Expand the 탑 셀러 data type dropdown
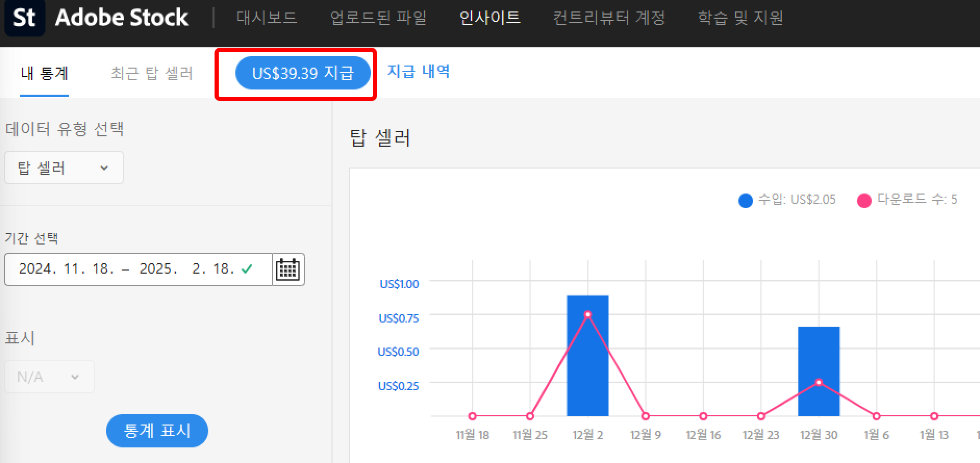 [64, 168]
